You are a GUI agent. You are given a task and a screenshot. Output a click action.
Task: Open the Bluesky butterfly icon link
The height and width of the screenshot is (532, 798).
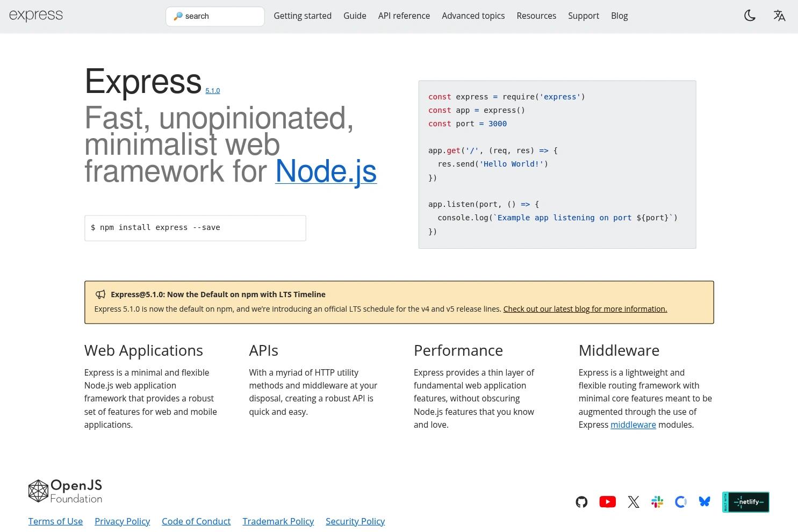point(704,502)
